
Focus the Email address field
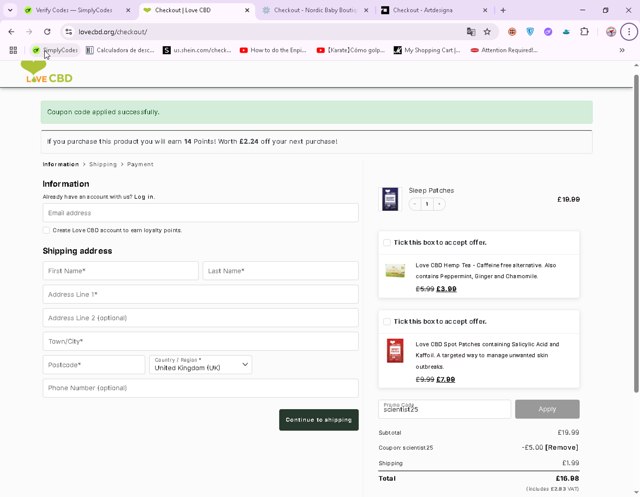(200, 213)
